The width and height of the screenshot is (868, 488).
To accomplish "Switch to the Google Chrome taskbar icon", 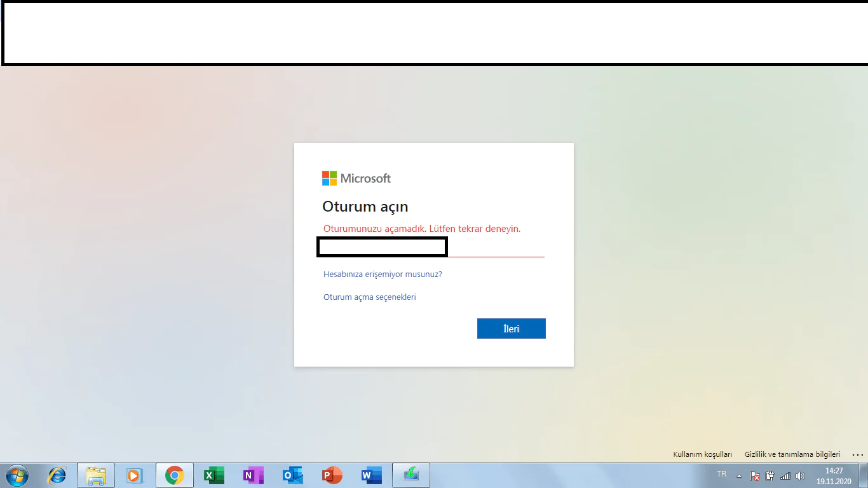I will point(174,475).
